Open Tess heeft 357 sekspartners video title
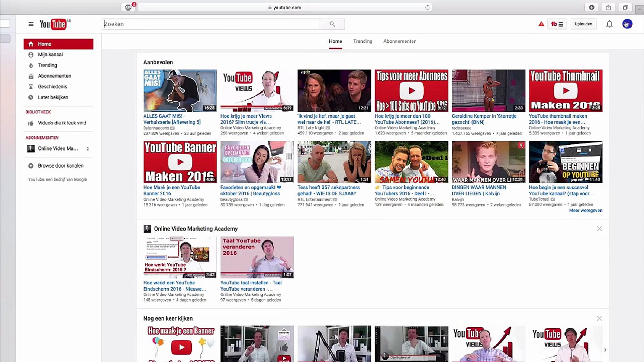 329,190
